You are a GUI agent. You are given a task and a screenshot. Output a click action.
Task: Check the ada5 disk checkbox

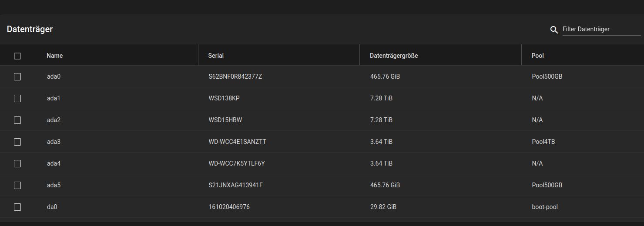(x=17, y=185)
